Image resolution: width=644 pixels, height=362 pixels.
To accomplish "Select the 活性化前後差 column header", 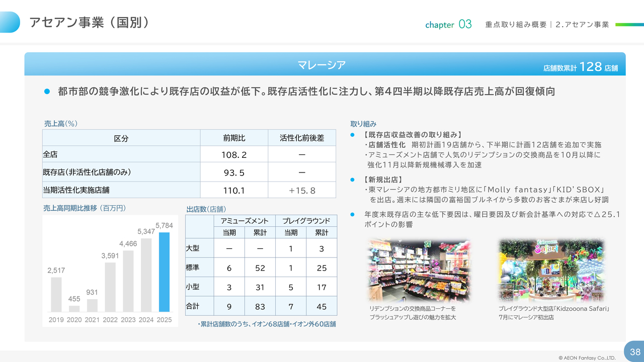I will tap(301, 138).
